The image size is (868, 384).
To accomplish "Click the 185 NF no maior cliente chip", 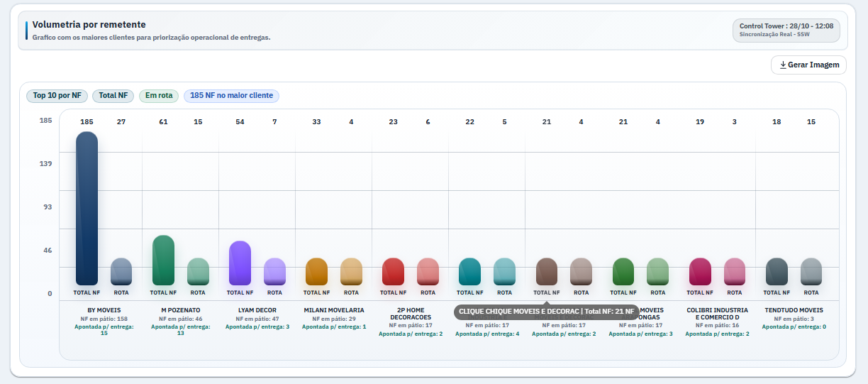I will coord(231,95).
